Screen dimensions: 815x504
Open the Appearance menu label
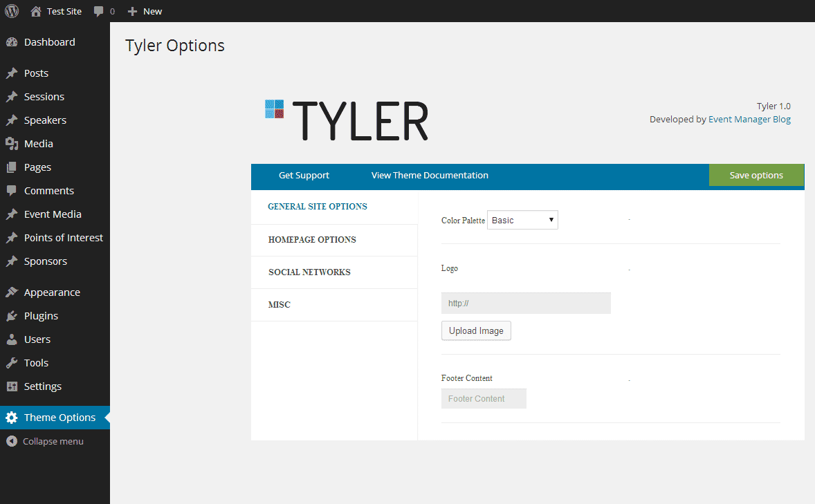click(x=52, y=292)
